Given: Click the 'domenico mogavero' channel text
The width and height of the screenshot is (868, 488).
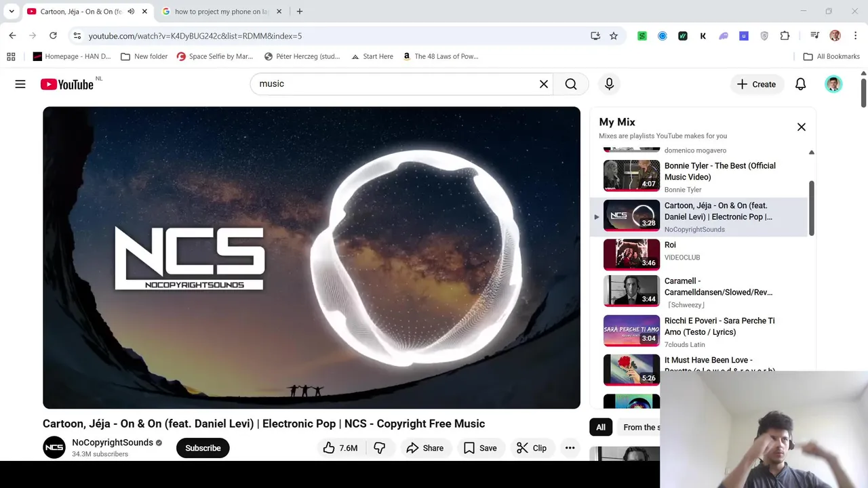Looking at the screenshot, I should 695,150.
